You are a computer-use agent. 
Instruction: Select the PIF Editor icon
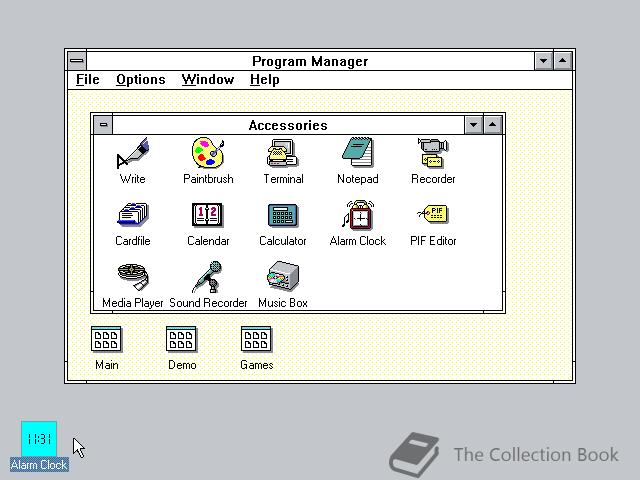pyautogui.click(x=433, y=214)
